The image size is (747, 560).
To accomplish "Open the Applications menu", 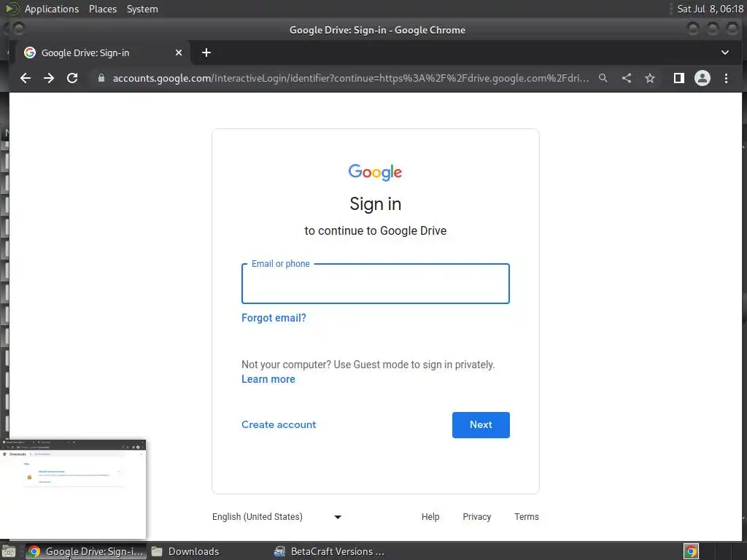I will coord(52,9).
